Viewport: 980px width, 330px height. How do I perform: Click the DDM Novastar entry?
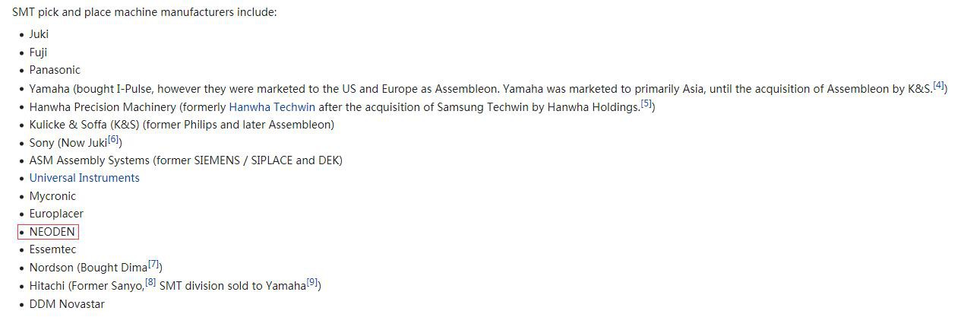(67, 304)
